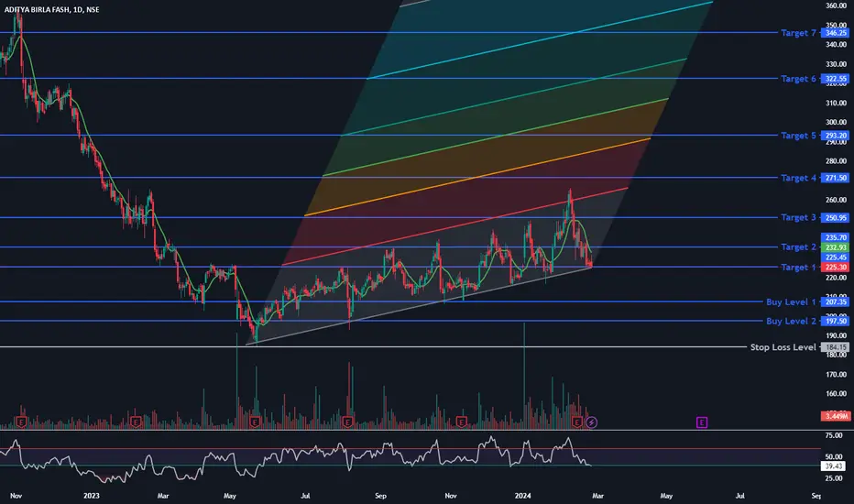The image size is (854, 504).
Task: Select the Target 5 label
Action: (798, 135)
